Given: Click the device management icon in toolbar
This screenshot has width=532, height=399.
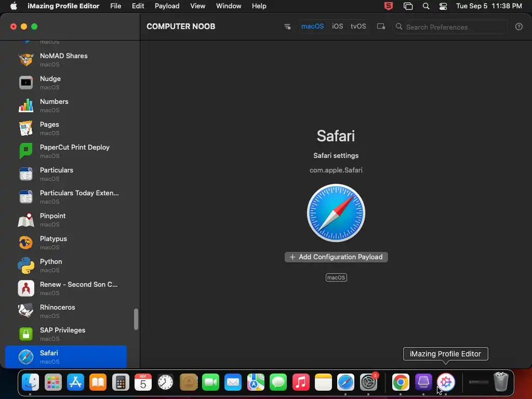Looking at the screenshot, I should (381, 26).
